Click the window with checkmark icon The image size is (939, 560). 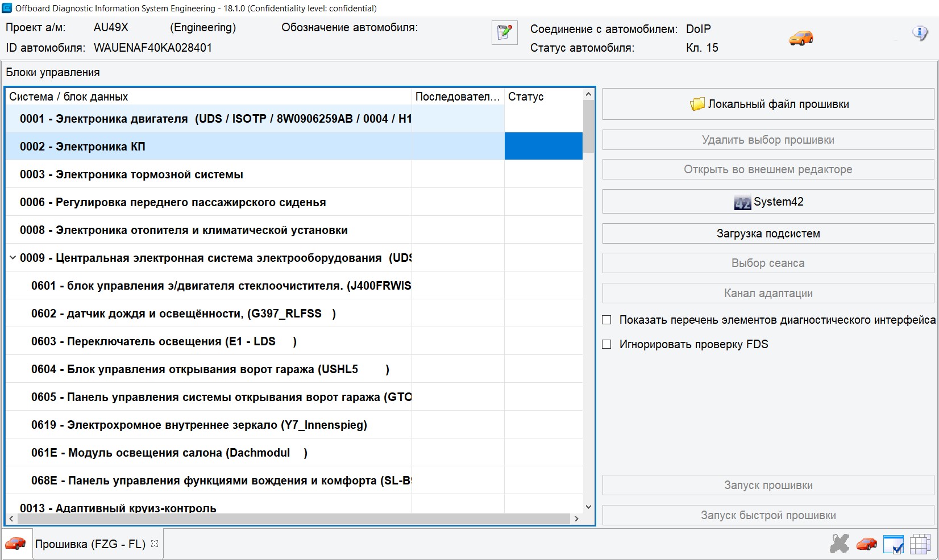pos(894,544)
